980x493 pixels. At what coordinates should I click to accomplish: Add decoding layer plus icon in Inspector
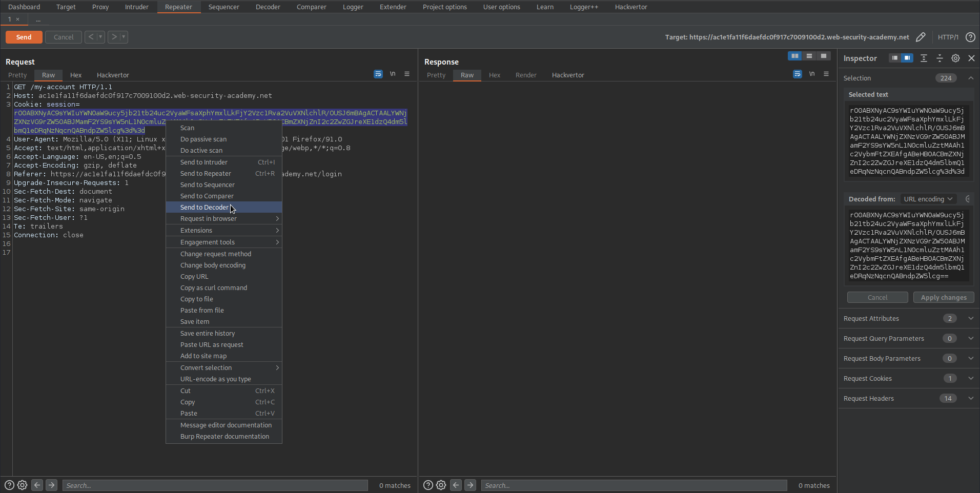coord(968,199)
